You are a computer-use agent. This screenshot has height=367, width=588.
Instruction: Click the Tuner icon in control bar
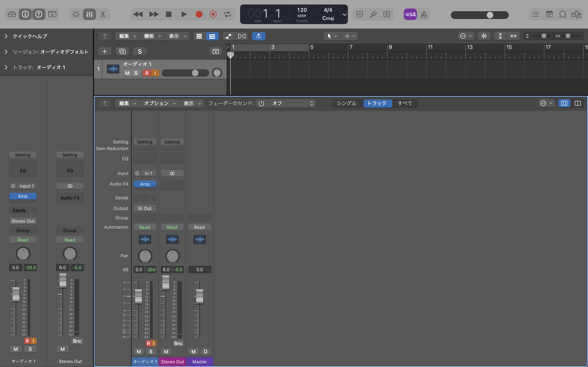pyautogui.click(x=373, y=14)
